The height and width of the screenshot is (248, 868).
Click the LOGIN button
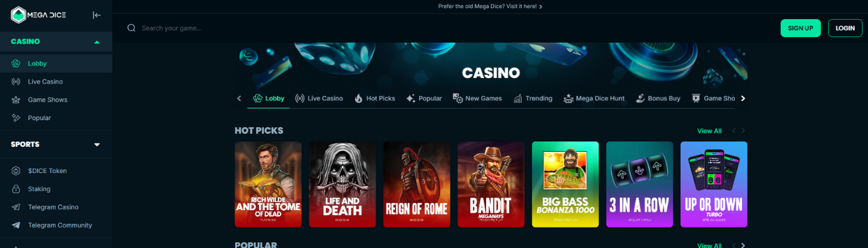point(845,28)
